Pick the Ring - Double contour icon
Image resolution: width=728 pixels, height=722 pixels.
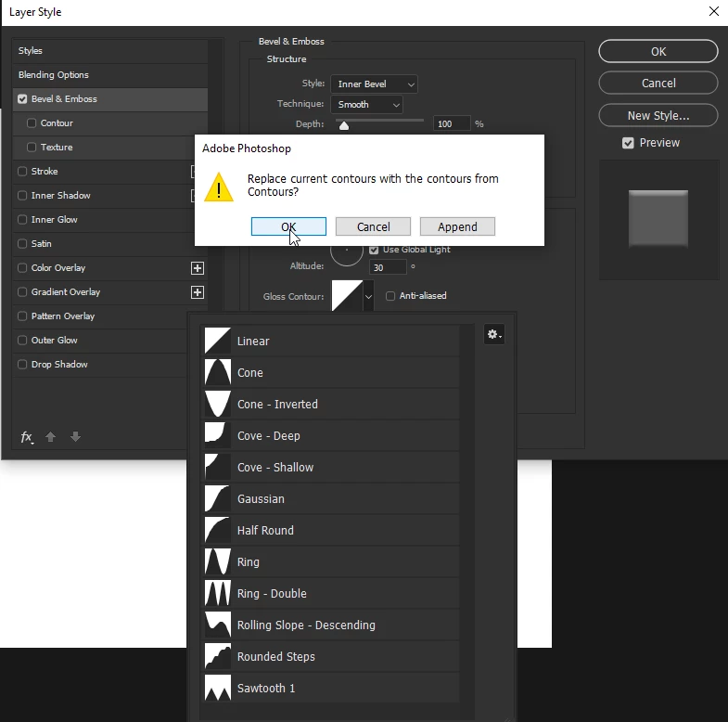218,594
